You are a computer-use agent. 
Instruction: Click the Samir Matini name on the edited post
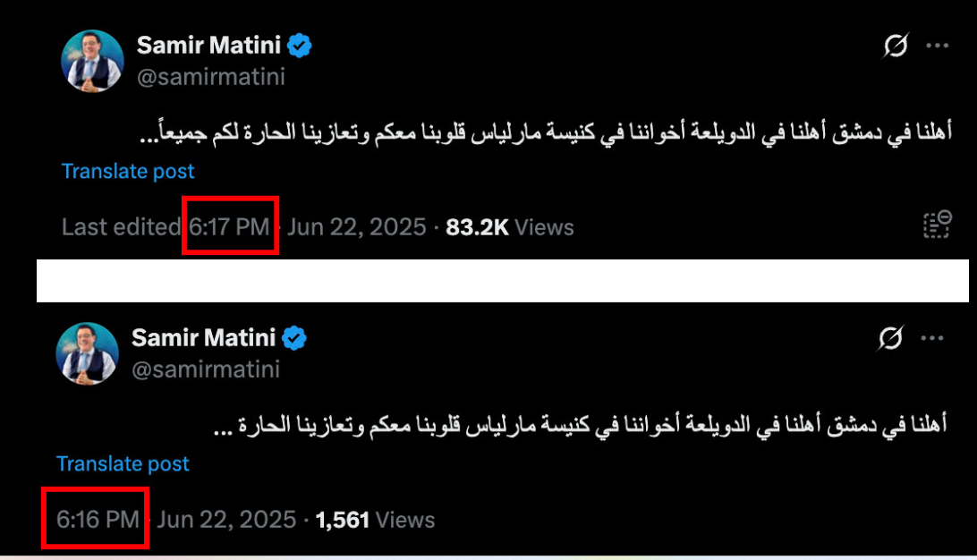click(x=208, y=46)
